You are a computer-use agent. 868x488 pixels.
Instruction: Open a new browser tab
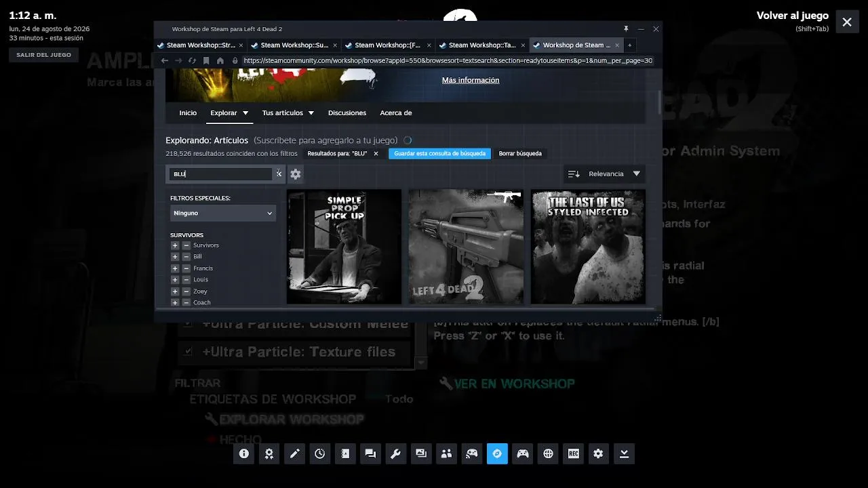(x=629, y=45)
